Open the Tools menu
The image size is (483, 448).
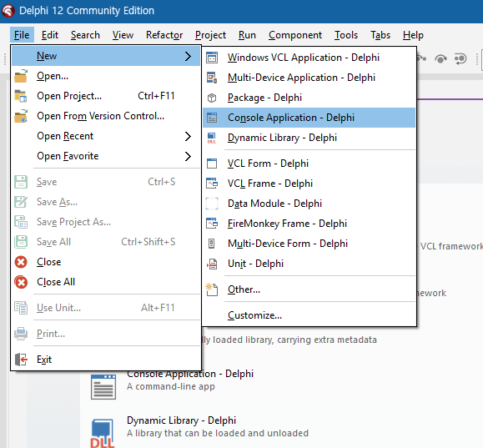coord(346,35)
